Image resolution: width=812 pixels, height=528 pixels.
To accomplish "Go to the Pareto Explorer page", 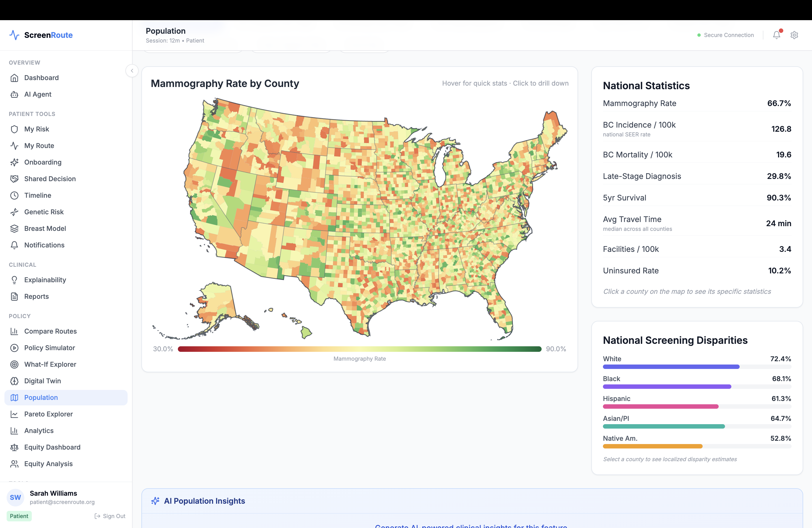I will pos(48,414).
